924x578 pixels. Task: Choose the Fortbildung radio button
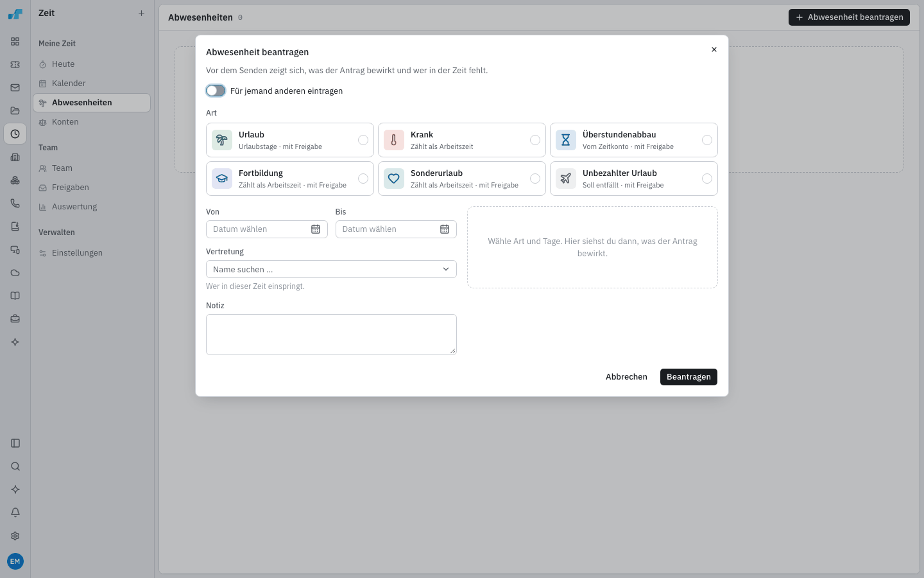tap(363, 179)
